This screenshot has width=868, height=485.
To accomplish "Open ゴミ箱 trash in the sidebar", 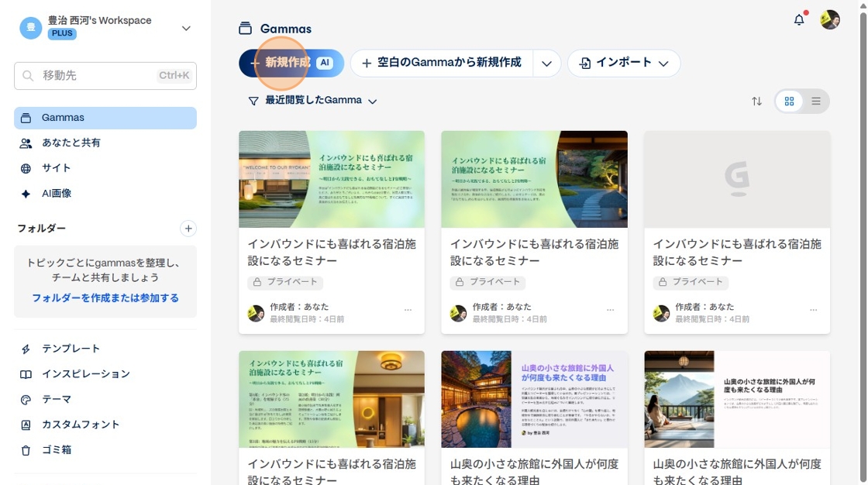I will [105, 450].
